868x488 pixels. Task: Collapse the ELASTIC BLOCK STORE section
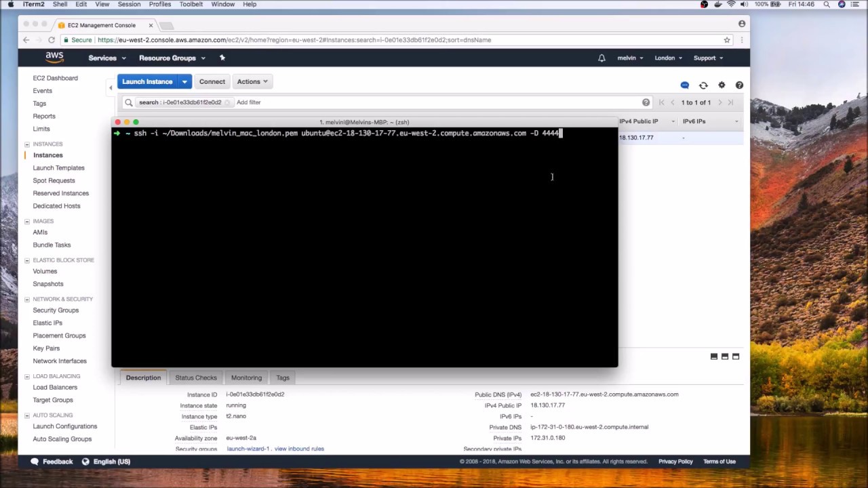pyautogui.click(x=27, y=260)
